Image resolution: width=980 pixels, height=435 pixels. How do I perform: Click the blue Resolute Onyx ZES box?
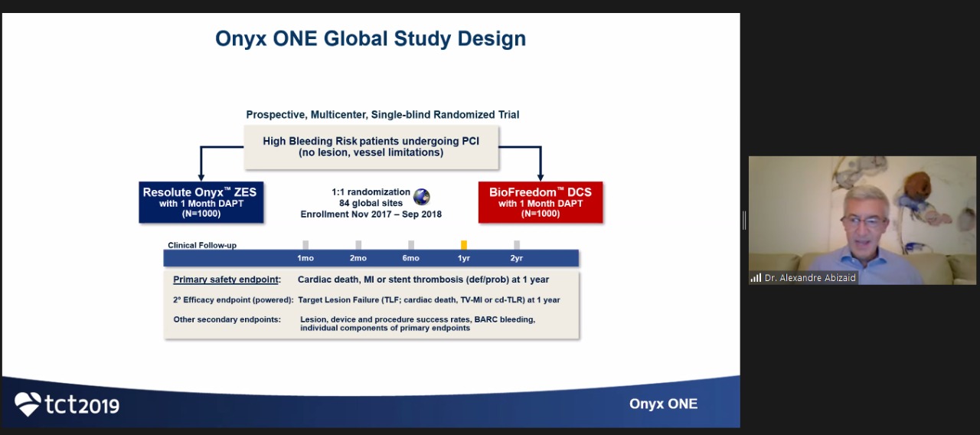201,202
